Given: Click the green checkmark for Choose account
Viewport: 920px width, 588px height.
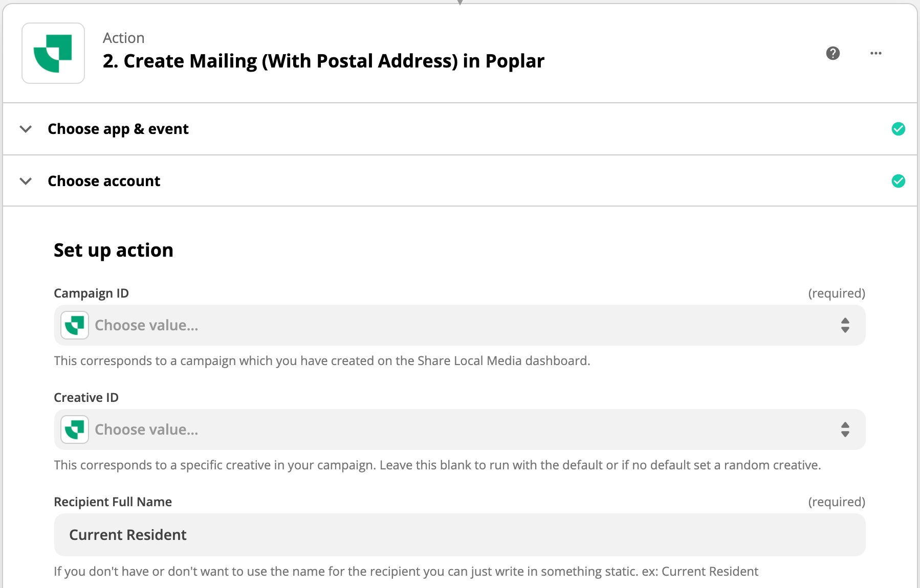Looking at the screenshot, I should (898, 181).
